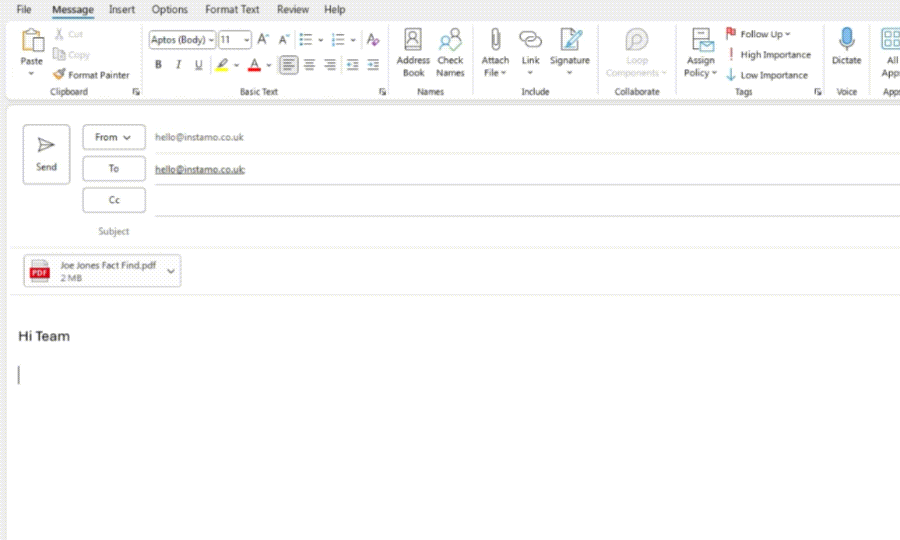The width and height of the screenshot is (900, 540).
Task: Clear all formatting with eraser icon
Action: [x=373, y=40]
